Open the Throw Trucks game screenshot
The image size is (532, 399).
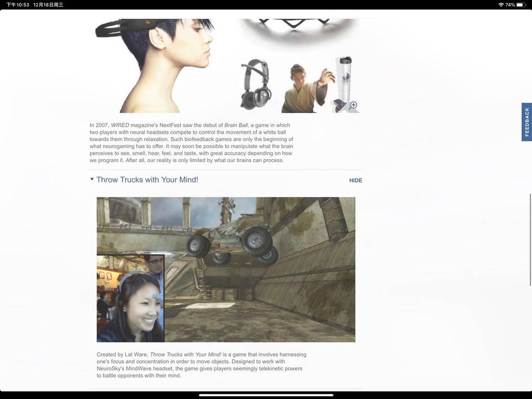point(226,270)
